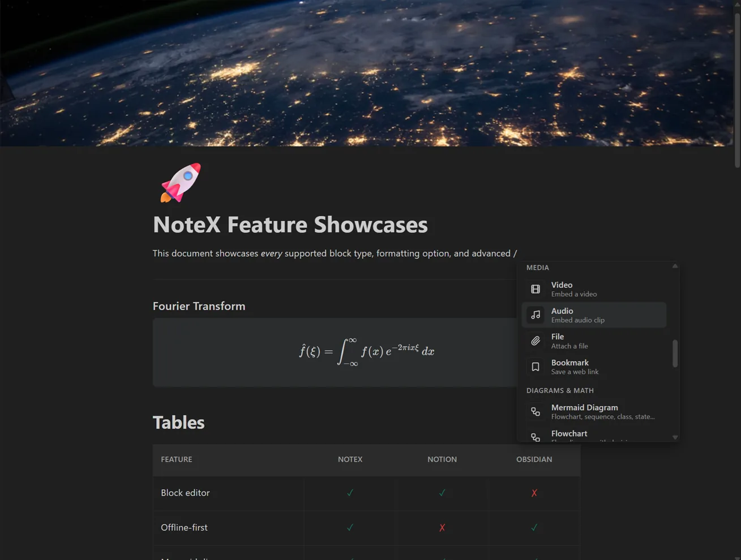Click Offline-first Notion red X

[x=442, y=527]
